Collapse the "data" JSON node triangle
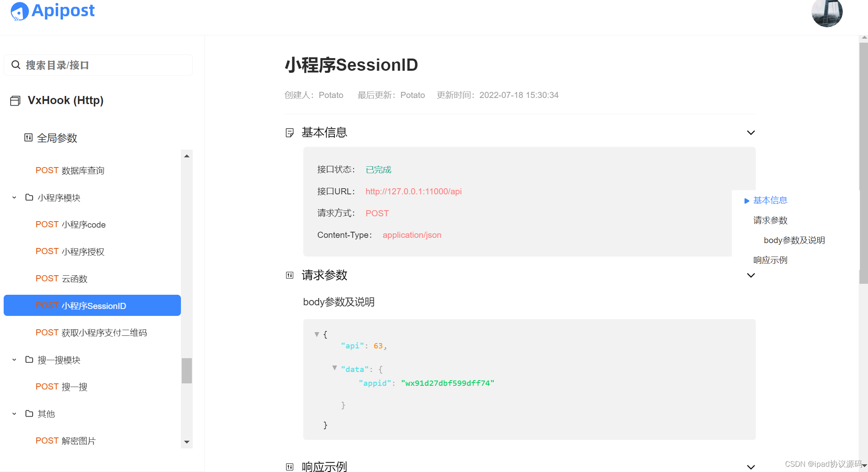868x472 pixels. 335,368
